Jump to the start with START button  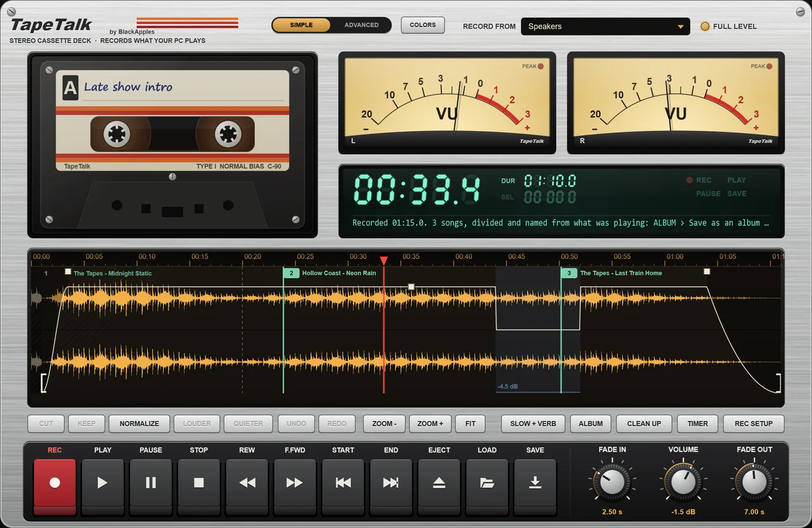[x=343, y=486]
